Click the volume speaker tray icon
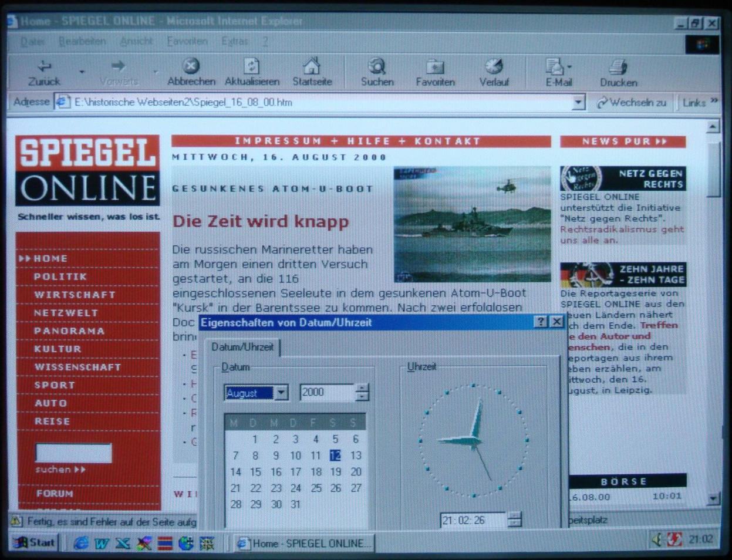 coord(657,539)
